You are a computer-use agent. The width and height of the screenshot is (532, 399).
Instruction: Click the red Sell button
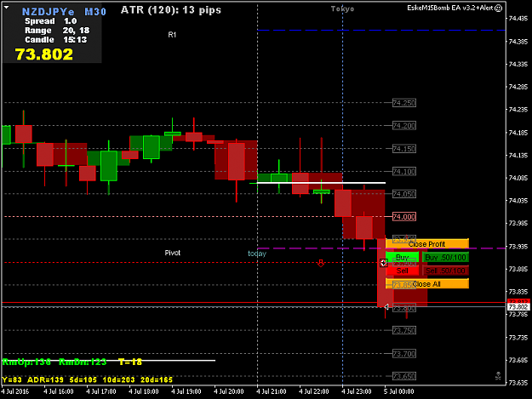[x=402, y=271]
